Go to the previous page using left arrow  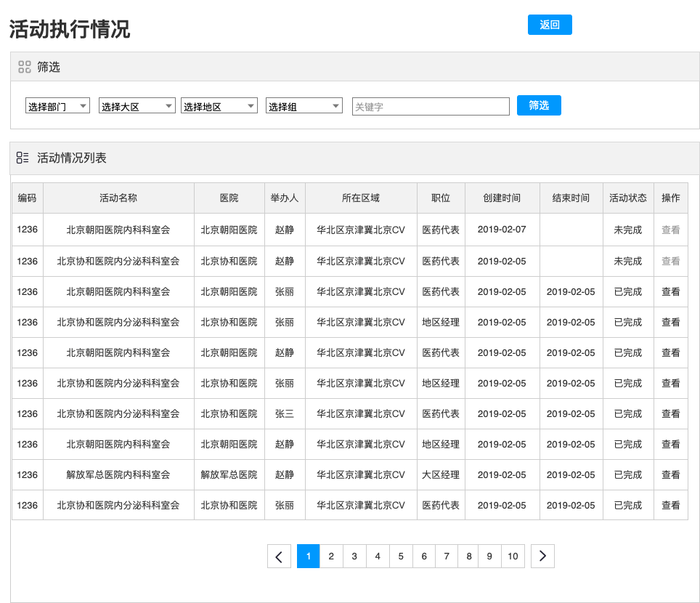279,556
